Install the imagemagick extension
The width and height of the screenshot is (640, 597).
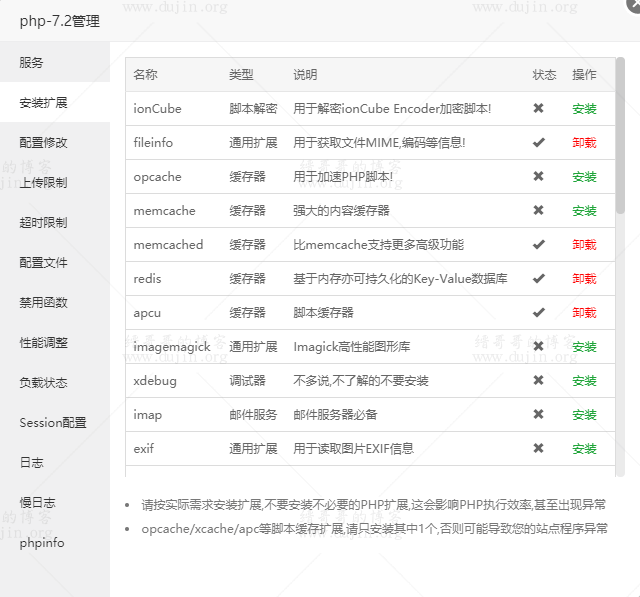point(584,347)
